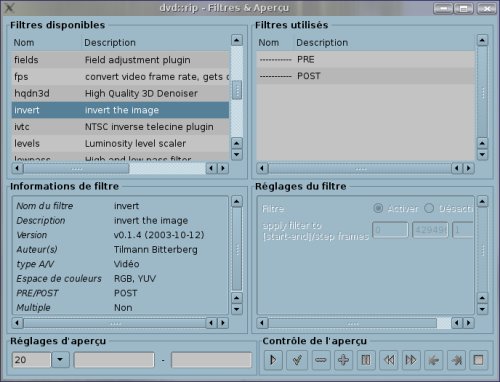This screenshot has height=382, width=500.
Task: Click the Description column header in available filters
Action: [110, 43]
